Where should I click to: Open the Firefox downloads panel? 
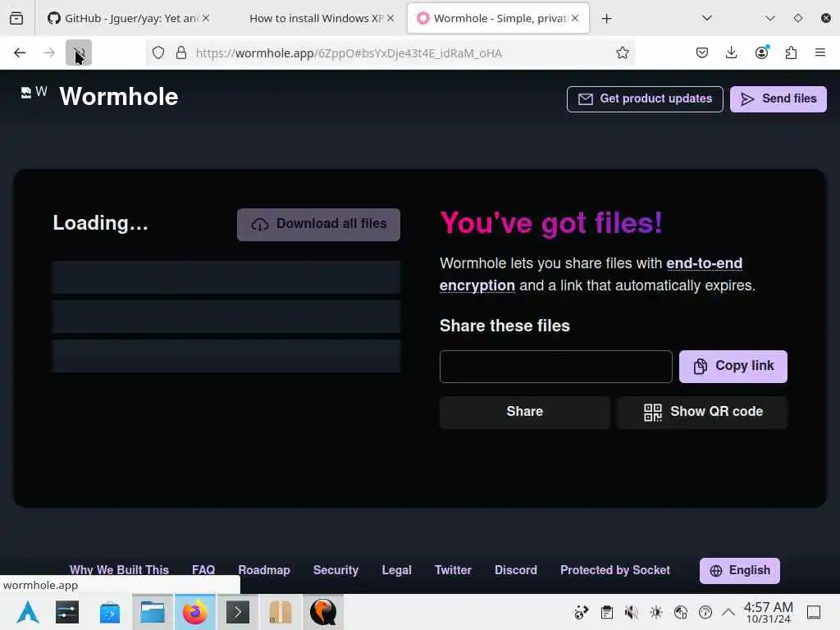tap(731, 52)
